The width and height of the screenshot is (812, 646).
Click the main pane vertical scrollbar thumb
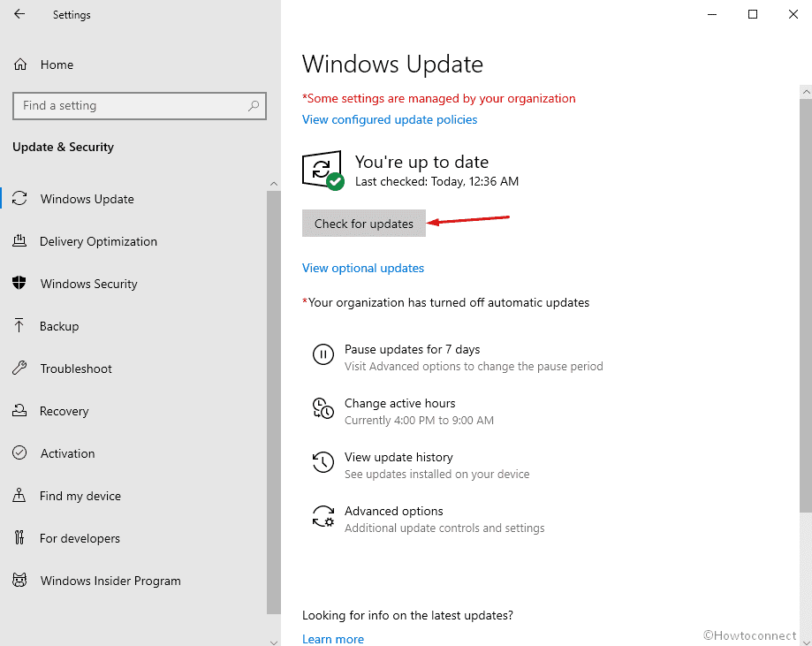click(806, 306)
